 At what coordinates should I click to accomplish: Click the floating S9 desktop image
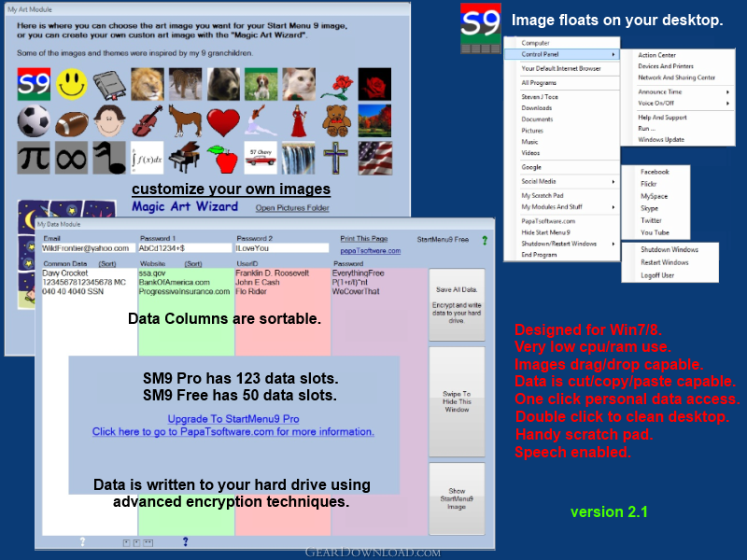(x=481, y=28)
